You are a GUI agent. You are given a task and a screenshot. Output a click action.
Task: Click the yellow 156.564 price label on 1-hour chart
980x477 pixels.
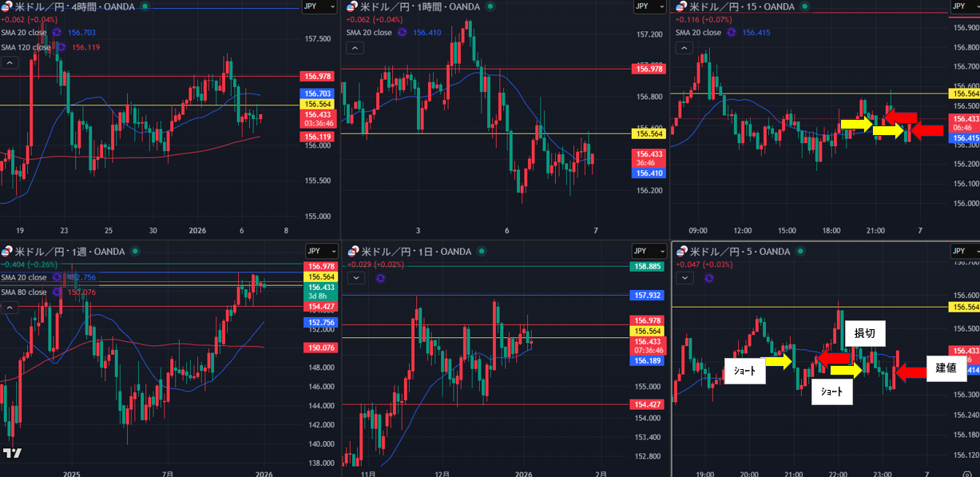click(x=648, y=133)
